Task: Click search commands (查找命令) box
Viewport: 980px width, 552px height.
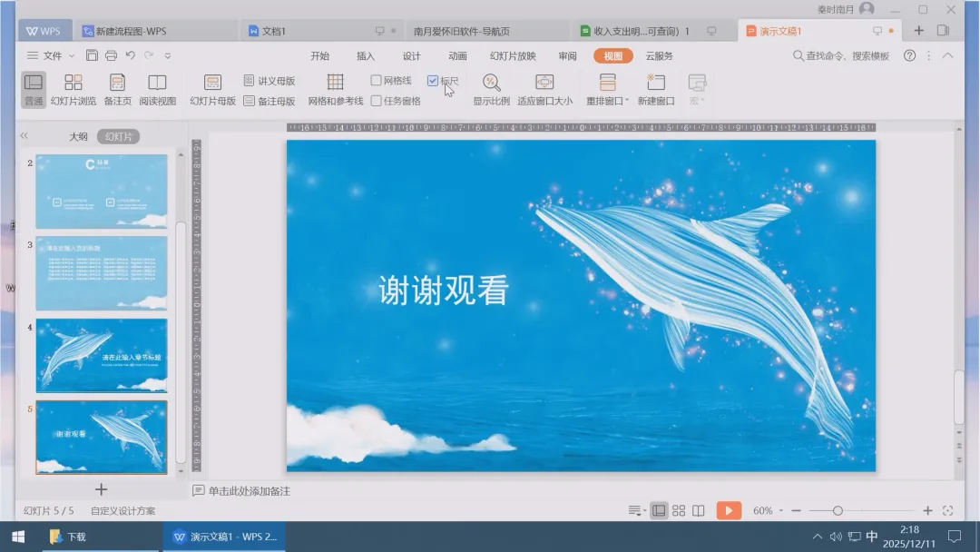Action: [x=841, y=55]
